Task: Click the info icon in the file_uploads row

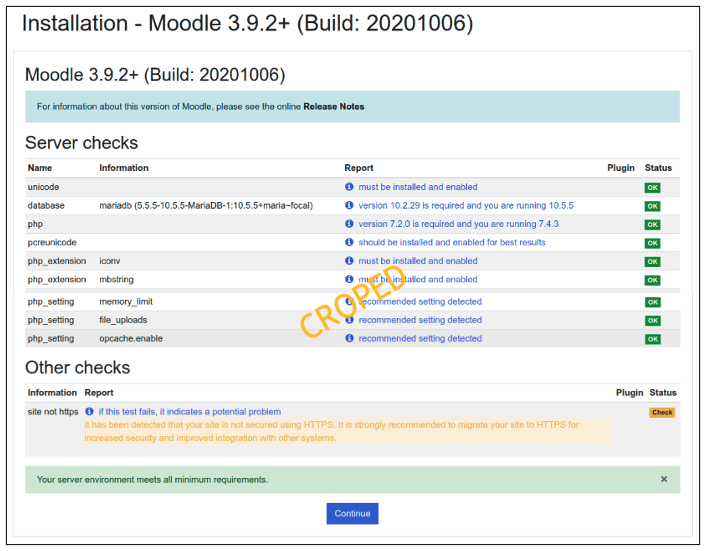Action: (349, 320)
